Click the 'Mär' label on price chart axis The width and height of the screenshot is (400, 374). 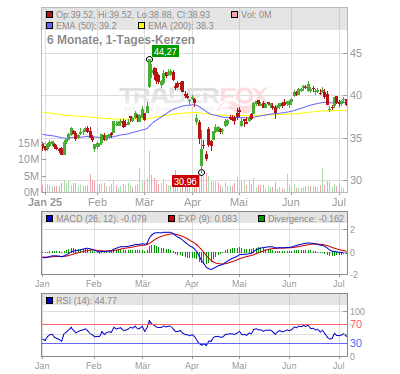(144, 202)
